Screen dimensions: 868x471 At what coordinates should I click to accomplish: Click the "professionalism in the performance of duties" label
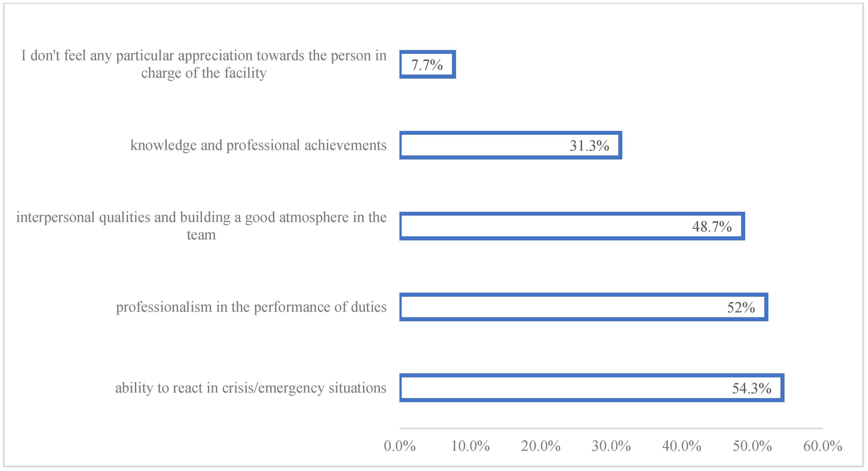[251, 307]
